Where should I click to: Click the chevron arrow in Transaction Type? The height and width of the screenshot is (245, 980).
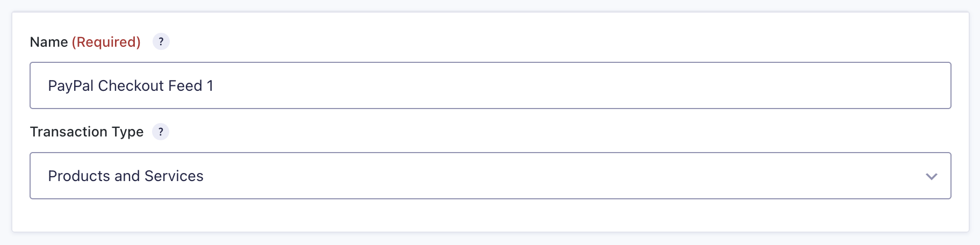931,176
